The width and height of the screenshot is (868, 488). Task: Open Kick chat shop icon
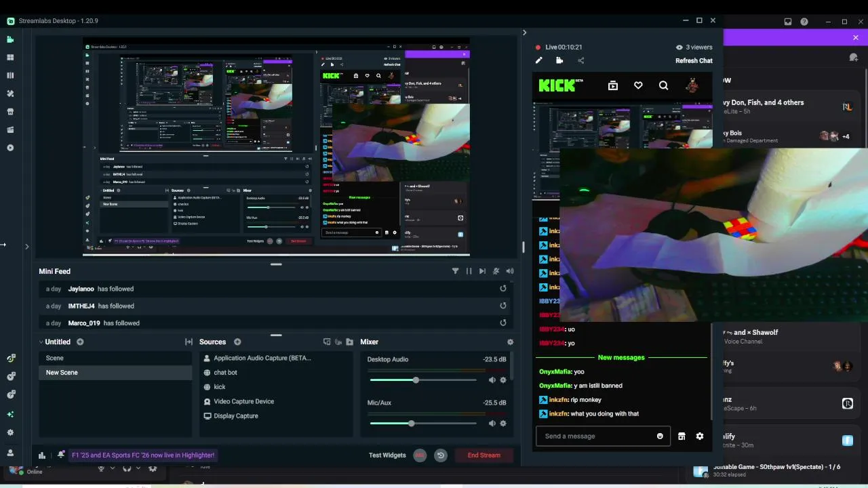pos(682,436)
